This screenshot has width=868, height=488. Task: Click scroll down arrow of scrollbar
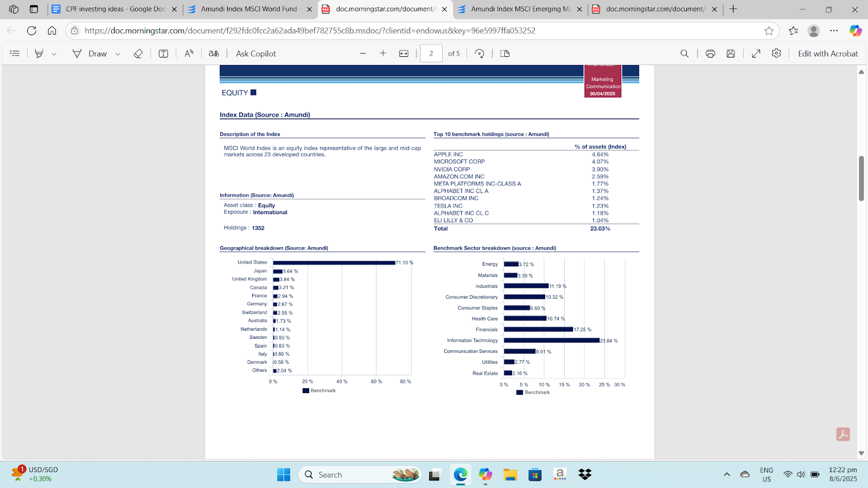(861, 453)
